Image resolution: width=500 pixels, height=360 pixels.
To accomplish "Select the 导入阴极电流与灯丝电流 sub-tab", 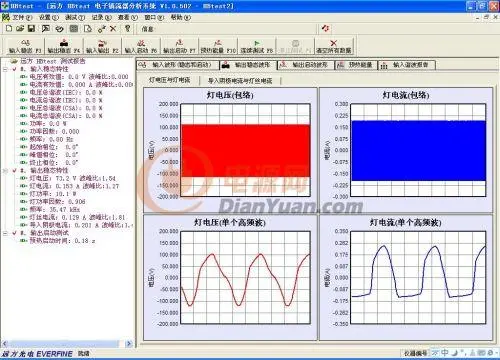I will tap(240, 80).
